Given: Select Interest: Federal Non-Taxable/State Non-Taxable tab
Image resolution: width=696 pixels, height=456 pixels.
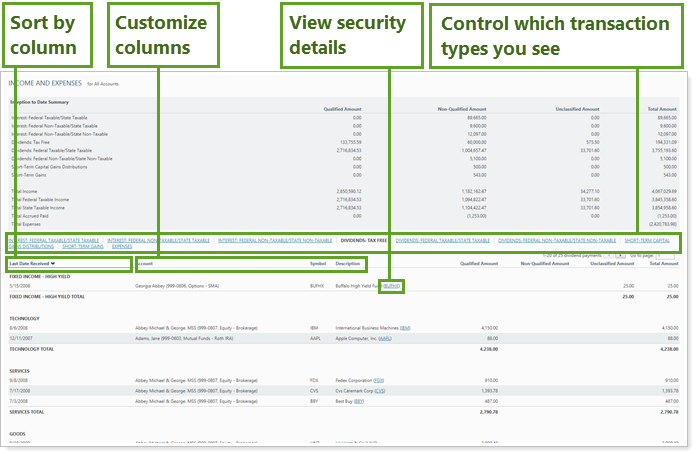Looking at the screenshot, I should pyautogui.click(x=275, y=240).
